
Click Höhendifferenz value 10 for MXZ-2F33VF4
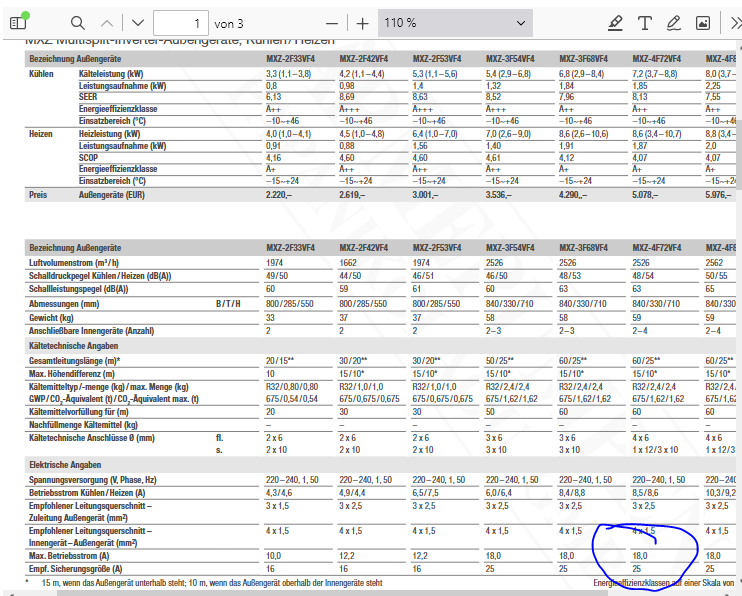point(270,374)
